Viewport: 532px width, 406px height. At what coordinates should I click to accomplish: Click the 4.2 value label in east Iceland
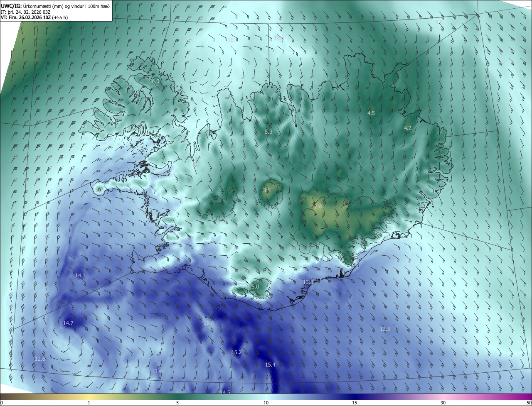(x=408, y=128)
